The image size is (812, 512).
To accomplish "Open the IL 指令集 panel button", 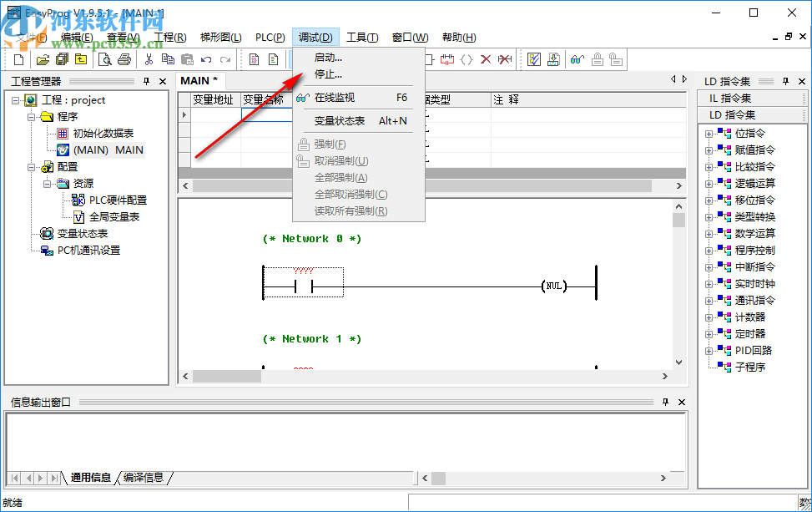I will (751, 98).
